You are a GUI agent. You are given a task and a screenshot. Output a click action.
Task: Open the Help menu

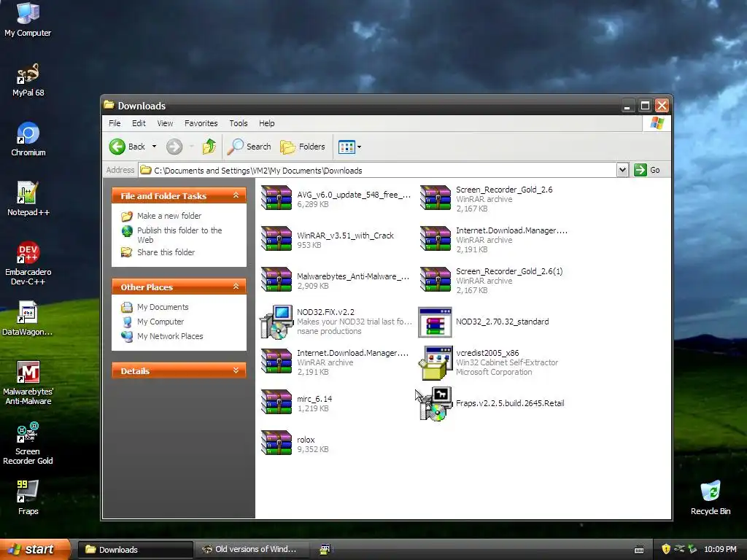pos(267,123)
